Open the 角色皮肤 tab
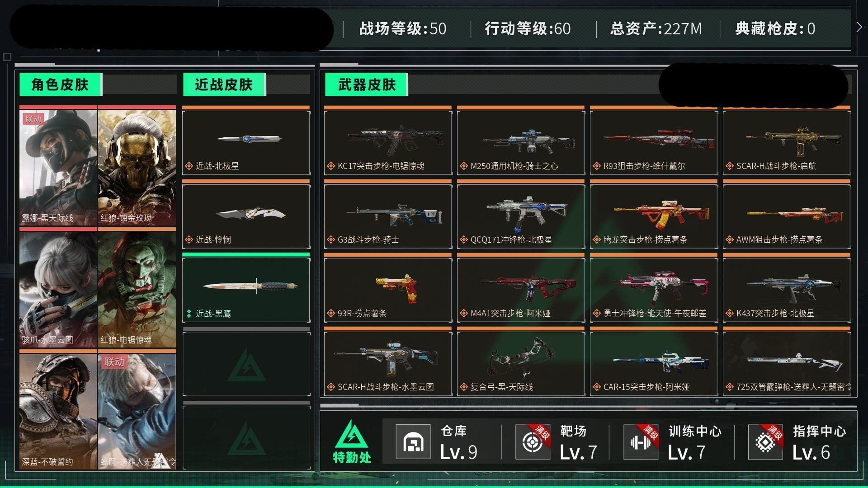868x488 pixels. click(x=60, y=84)
